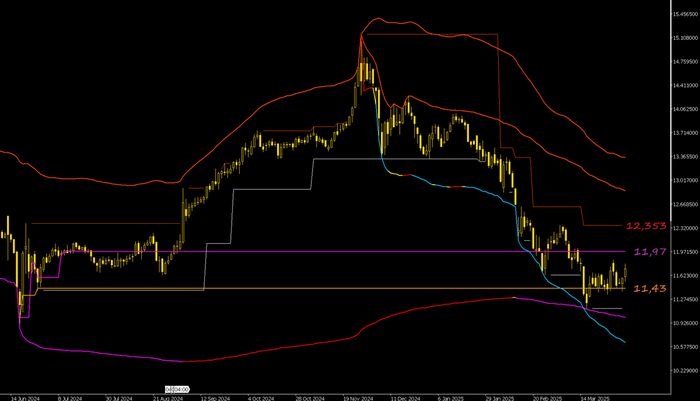Click the candlestick peak in November 2024
The height and width of the screenshot is (401, 700).
click(x=362, y=42)
